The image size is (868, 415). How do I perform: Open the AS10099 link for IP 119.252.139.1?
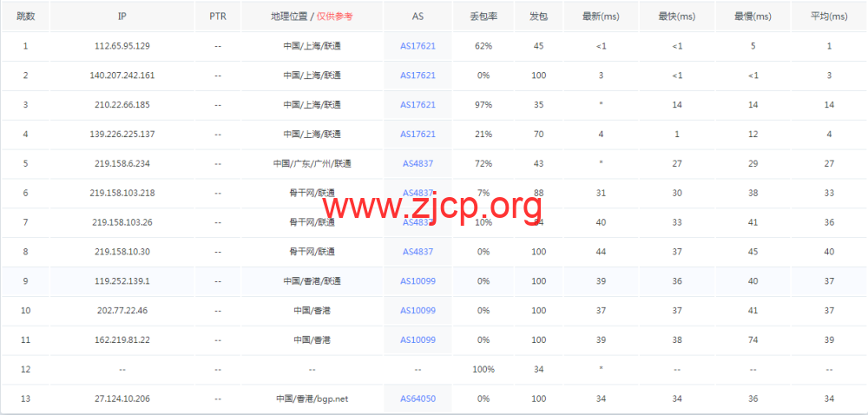(418, 281)
